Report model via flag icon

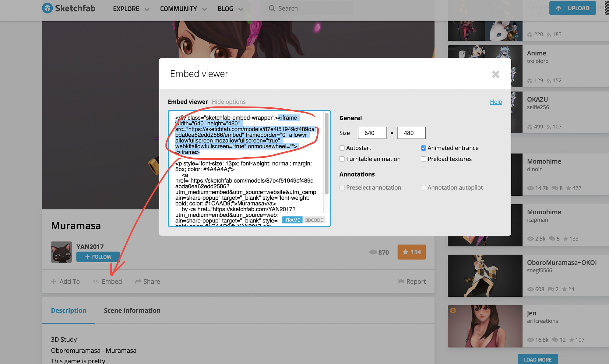pyautogui.click(x=401, y=282)
